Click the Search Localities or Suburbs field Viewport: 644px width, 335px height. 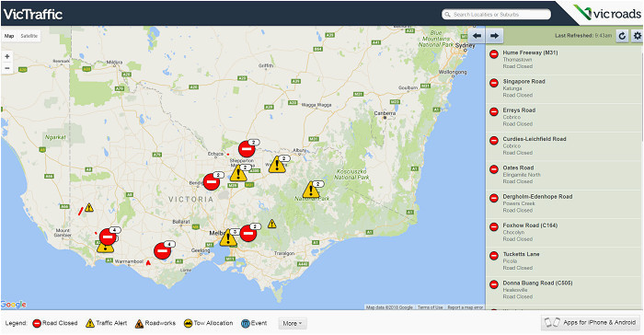(496, 15)
